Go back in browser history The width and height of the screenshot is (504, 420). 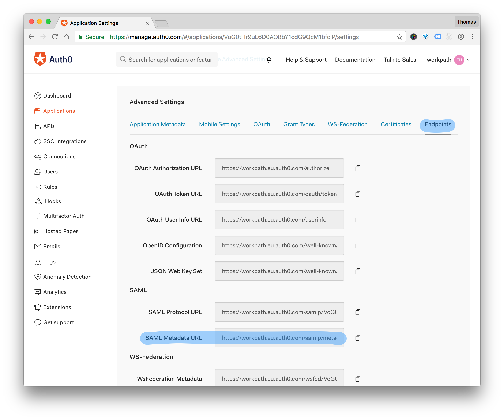click(31, 37)
